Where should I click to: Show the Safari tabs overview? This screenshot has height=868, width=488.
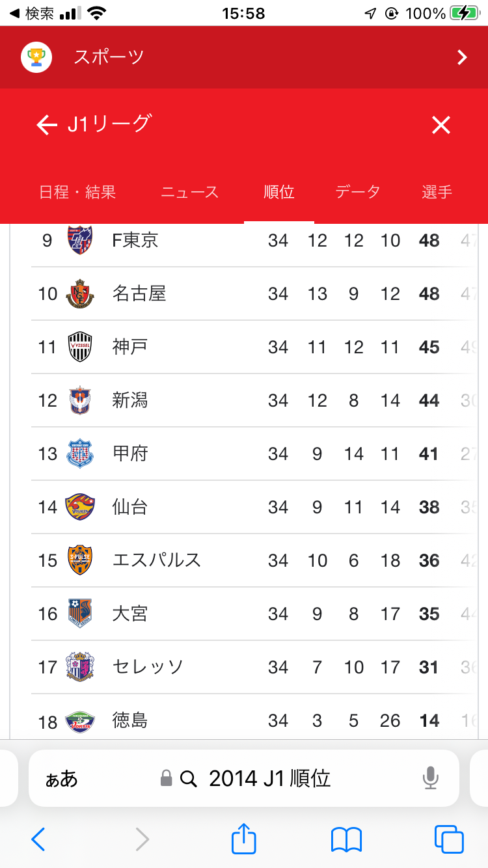(x=449, y=839)
